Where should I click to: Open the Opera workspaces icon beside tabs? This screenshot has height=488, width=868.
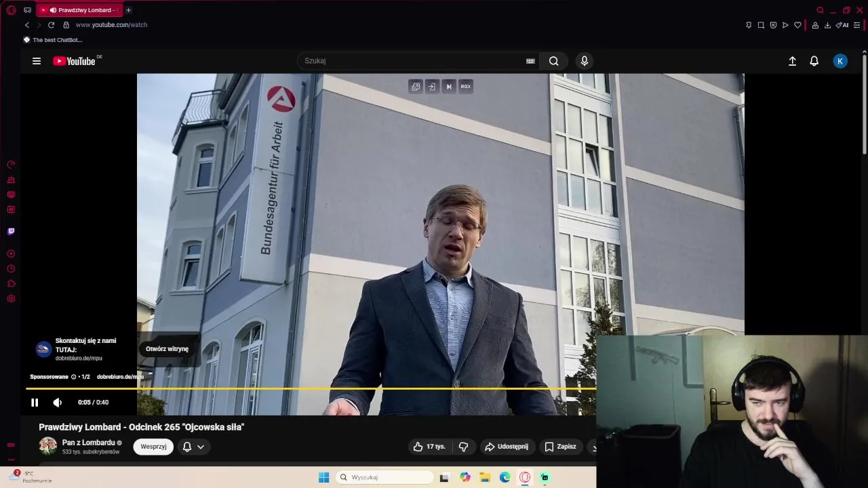27,10
